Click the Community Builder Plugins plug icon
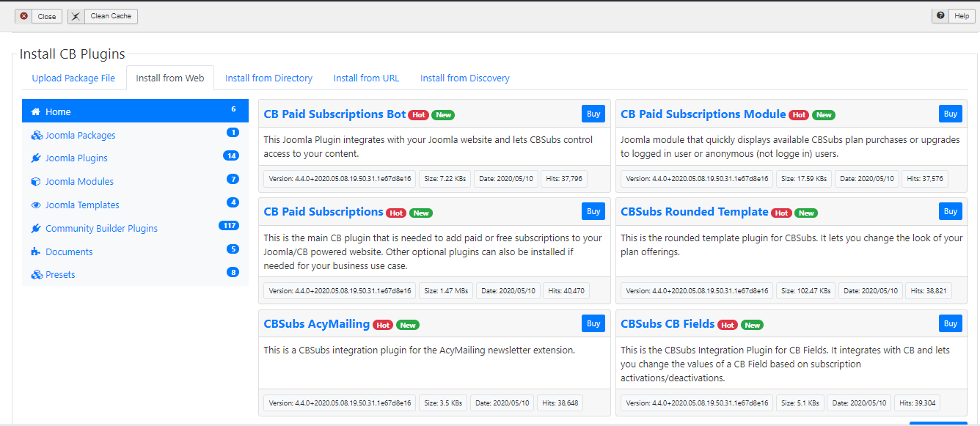The width and height of the screenshot is (980, 426). (35, 228)
